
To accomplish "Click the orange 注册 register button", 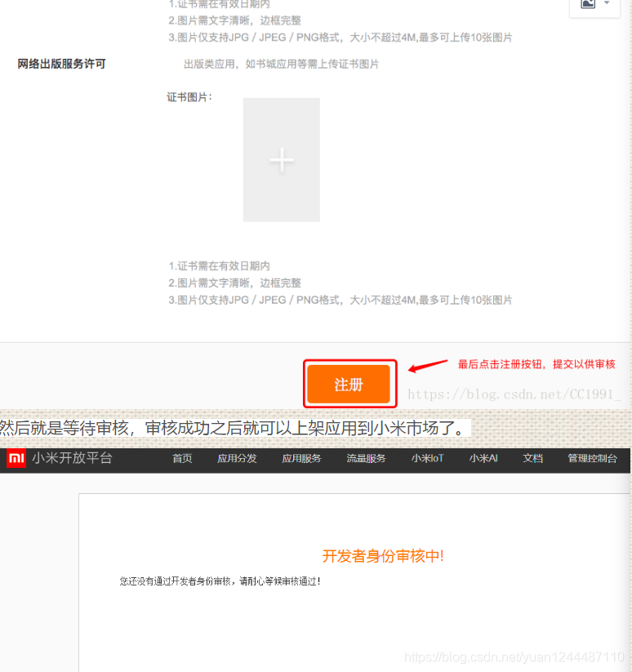I will pyautogui.click(x=349, y=384).
